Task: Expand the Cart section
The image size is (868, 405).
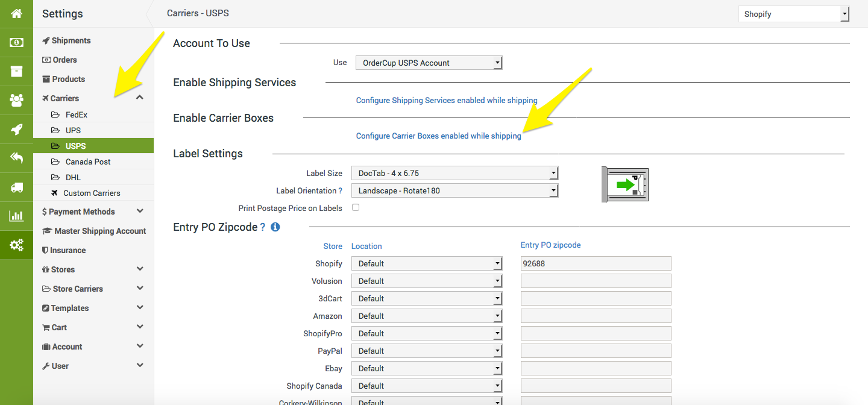Action: (x=140, y=327)
